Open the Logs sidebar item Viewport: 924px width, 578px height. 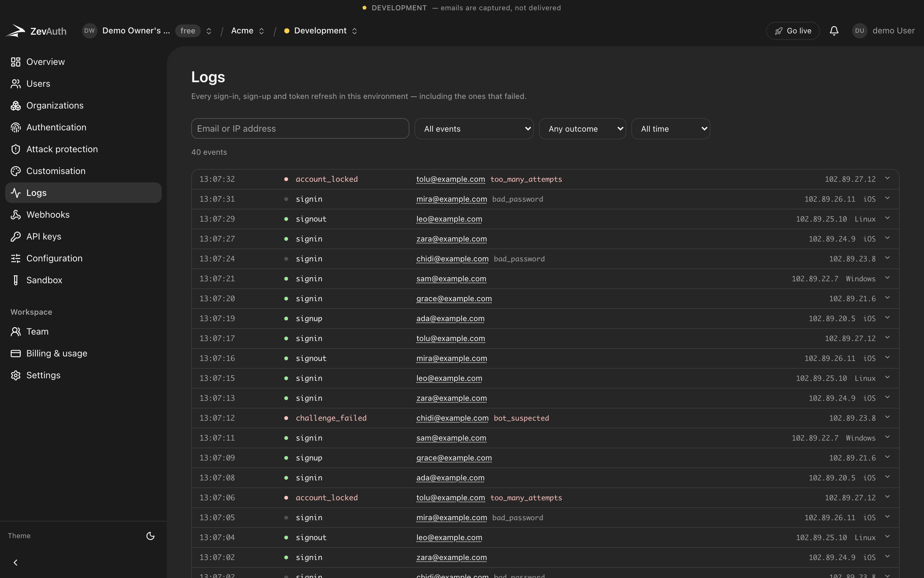tap(83, 193)
